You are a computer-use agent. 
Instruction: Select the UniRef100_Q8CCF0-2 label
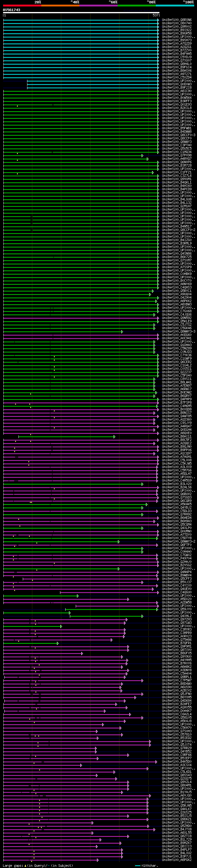pos(179,230)
